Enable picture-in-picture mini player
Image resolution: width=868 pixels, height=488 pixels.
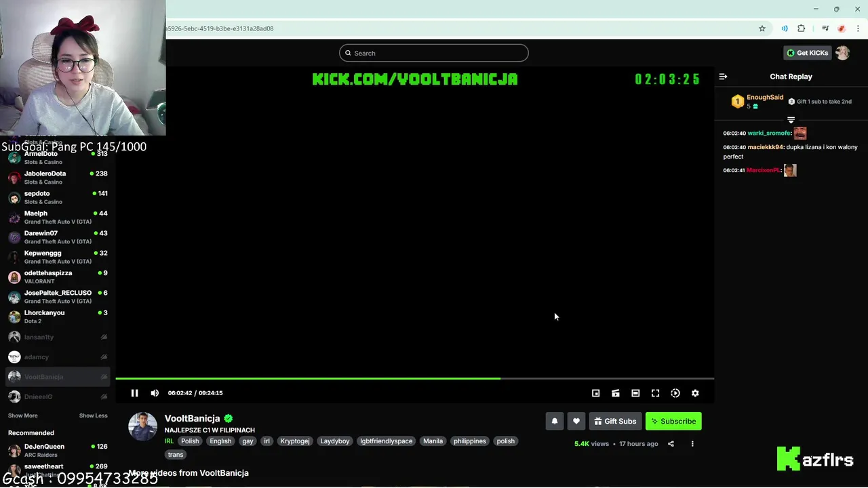[x=595, y=393]
